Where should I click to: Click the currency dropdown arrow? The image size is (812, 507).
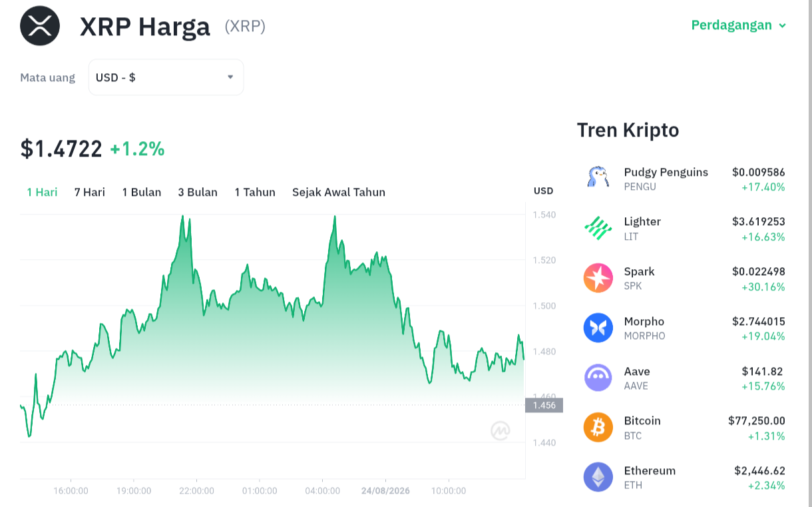point(230,77)
